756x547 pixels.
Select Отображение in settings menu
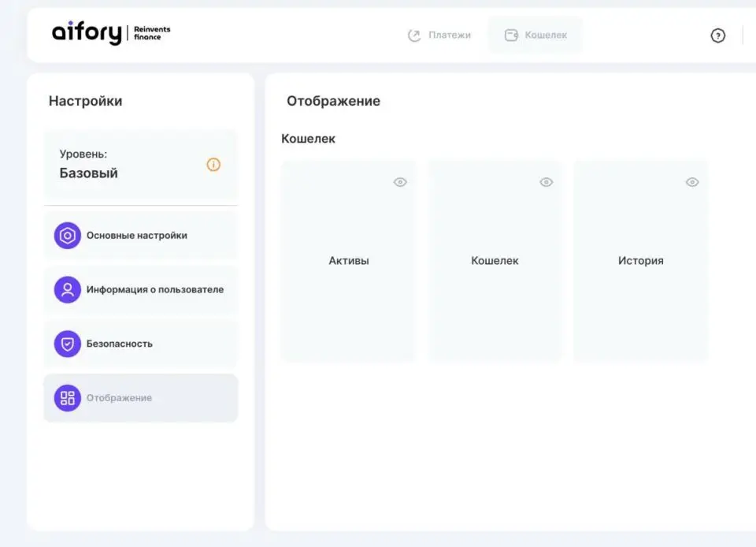click(x=140, y=398)
